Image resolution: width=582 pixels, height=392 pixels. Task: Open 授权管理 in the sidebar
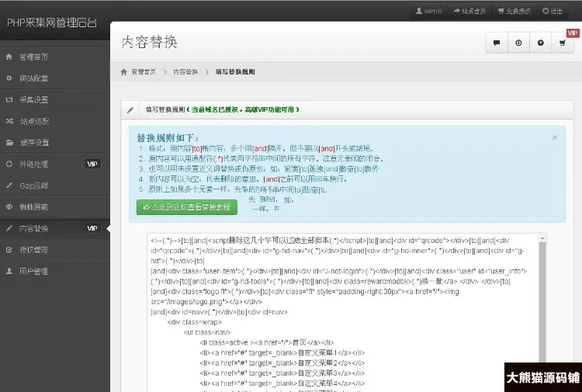click(55, 250)
